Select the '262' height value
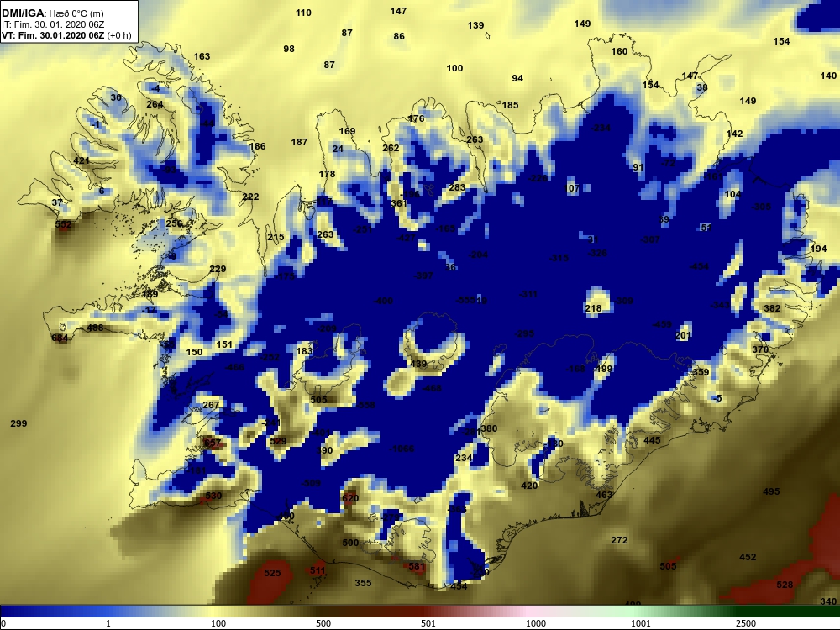The height and width of the screenshot is (630, 840). [391, 148]
